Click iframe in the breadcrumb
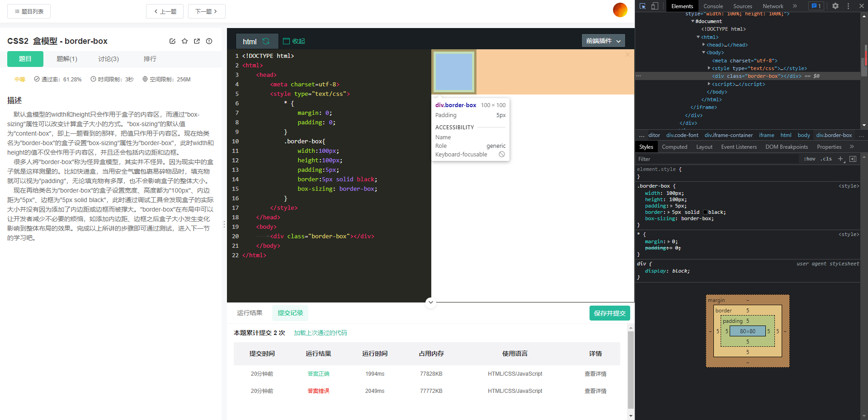 (x=766, y=135)
